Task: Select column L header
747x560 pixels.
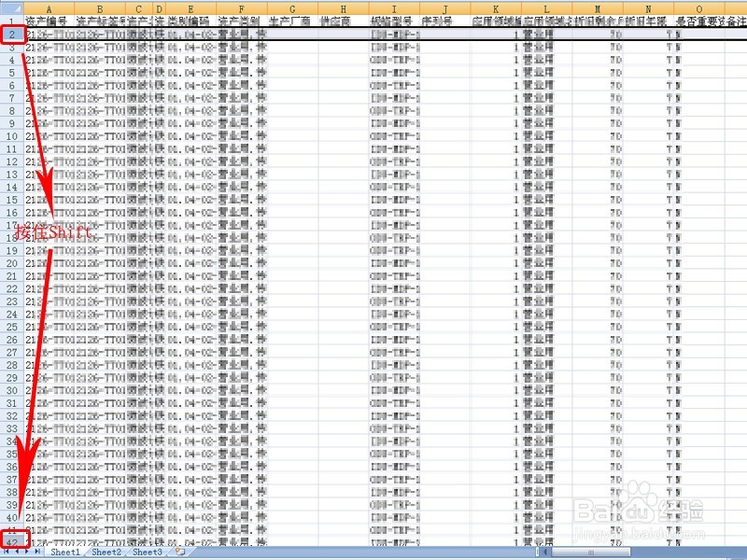Action: click(x=546, y=8)
